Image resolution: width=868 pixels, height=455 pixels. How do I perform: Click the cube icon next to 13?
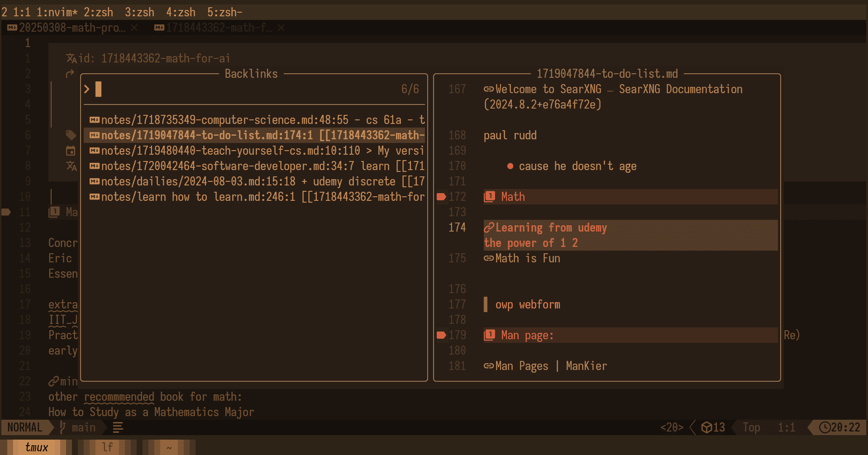point(706,427)
